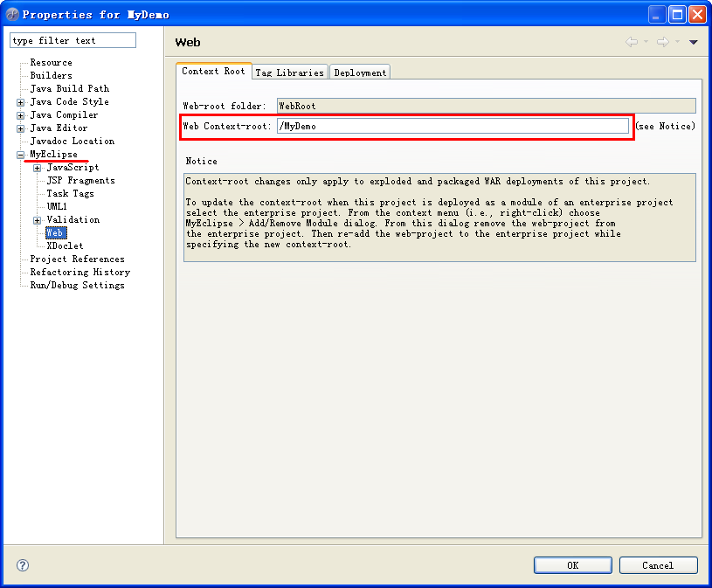Viewport: 712px width, 588px height.
Task: Click the Web Context-root input field
Action: pyautogui.click(x=453, y=126)
